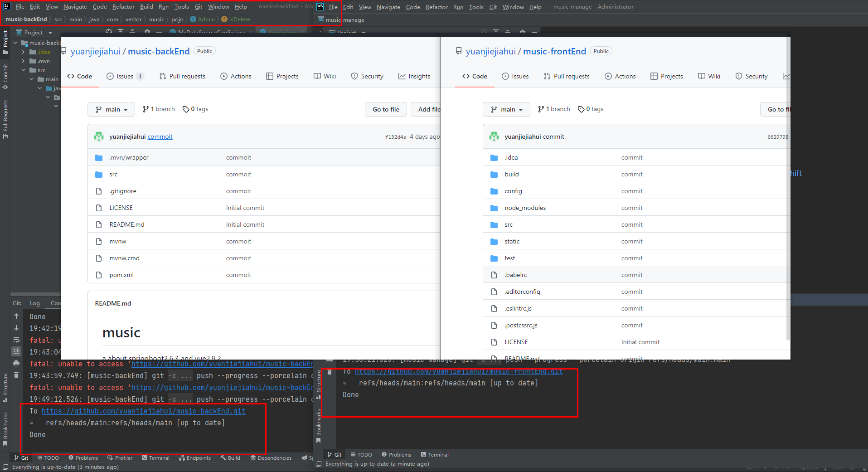Click the .babelrc file icon in frontEnd repo

494,275
